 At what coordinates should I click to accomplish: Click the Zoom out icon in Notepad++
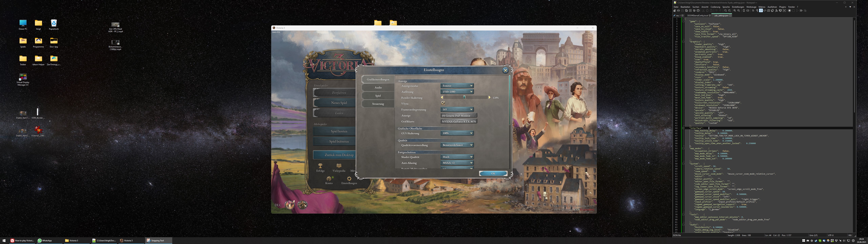tap(739, 11)
